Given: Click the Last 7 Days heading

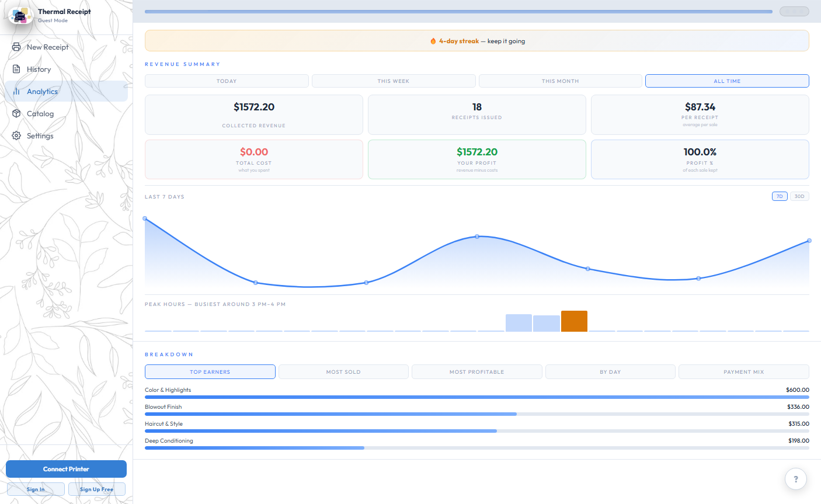Looking at the screenshot, I should pyautogui.click(x=165, y=197).
